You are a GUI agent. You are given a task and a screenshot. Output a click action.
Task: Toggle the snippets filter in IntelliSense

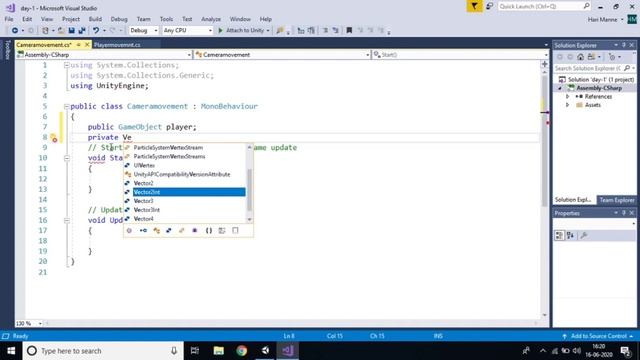coord(235,231)
